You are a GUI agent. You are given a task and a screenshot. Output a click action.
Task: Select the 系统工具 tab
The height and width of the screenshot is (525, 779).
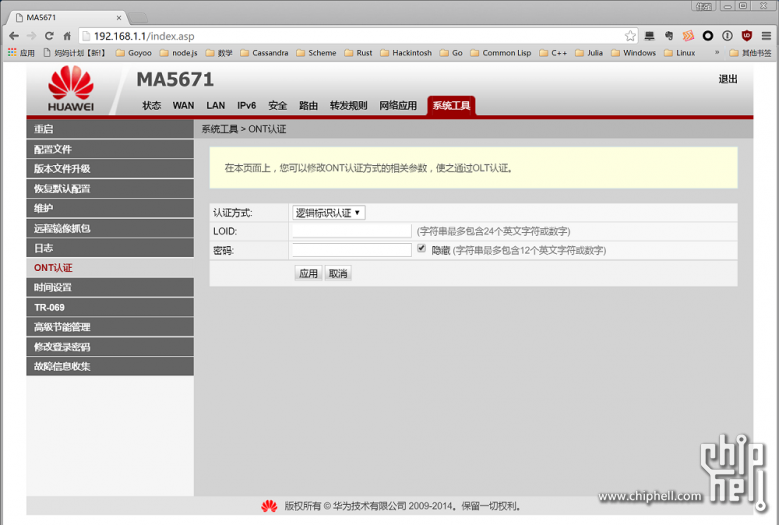click(x=451, y=105)
